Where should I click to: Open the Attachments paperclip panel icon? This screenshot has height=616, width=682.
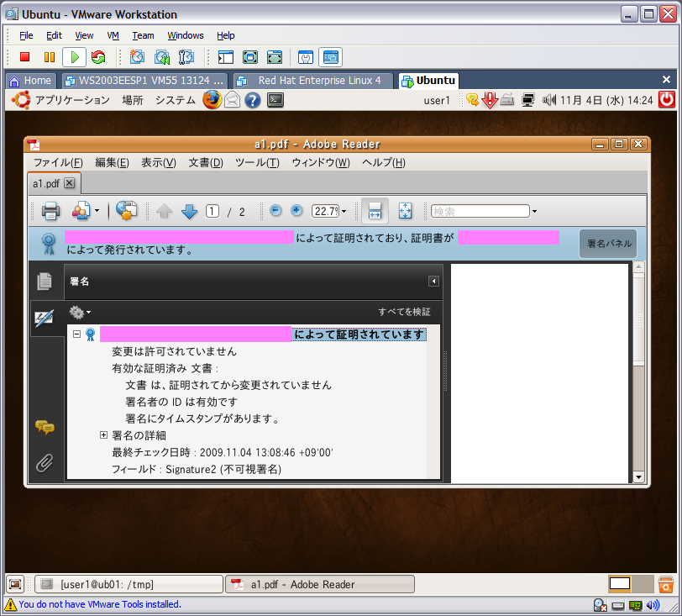[45, 463]
